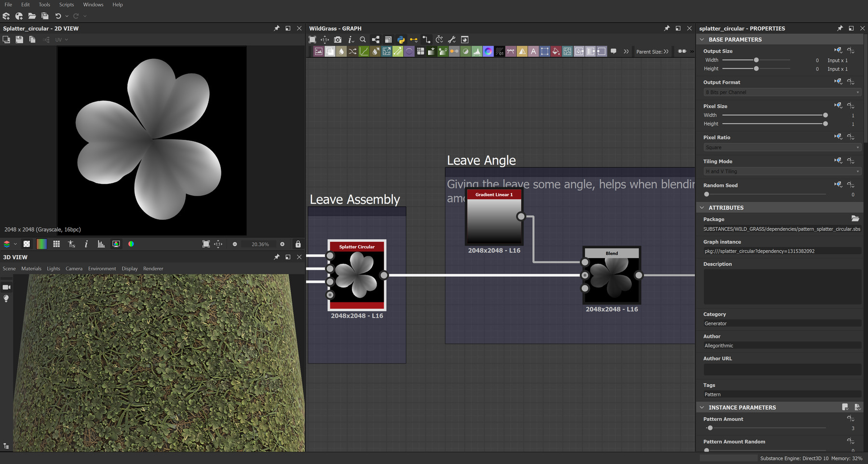Take a screenshot using the camera icon
This screenshot has width=868, height=464.
pos(338,40)
